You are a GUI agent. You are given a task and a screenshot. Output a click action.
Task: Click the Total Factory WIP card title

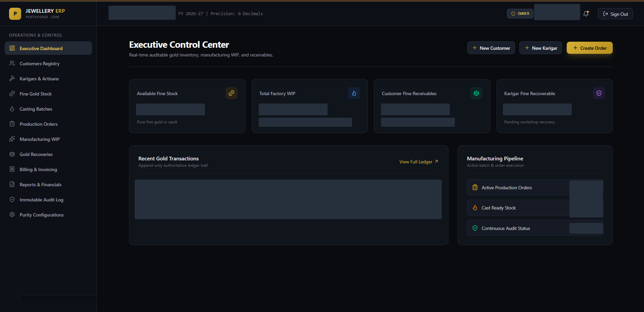click(277, 93)
